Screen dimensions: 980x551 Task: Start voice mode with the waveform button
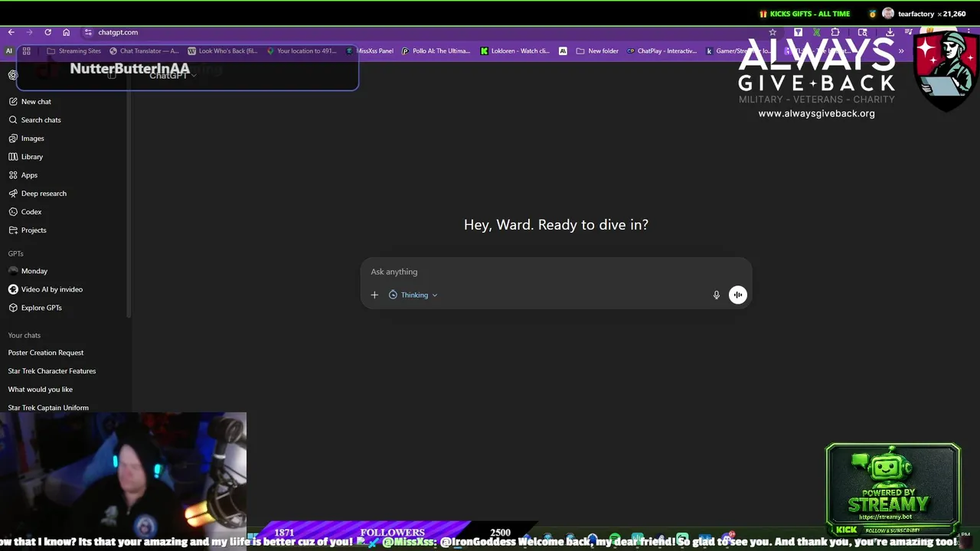738,295
